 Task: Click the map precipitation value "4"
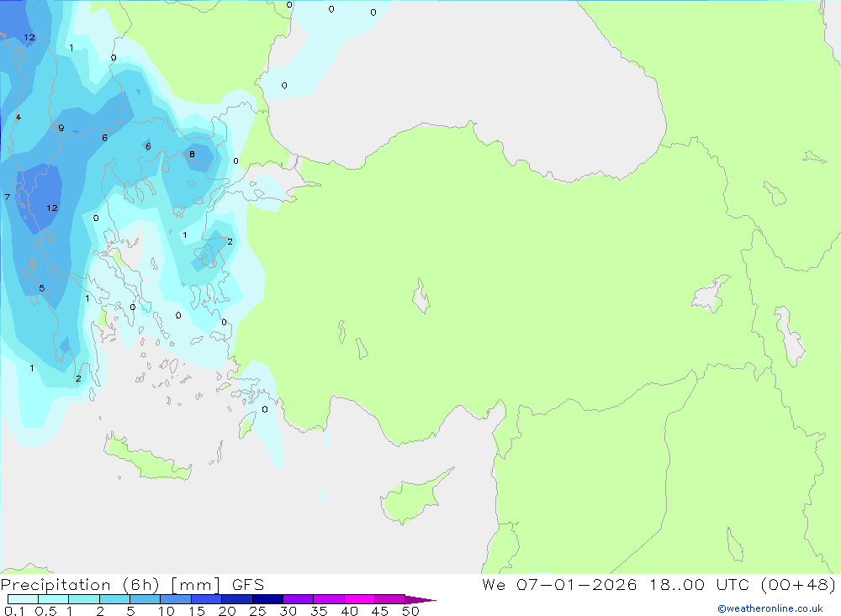tap(19, 118)
